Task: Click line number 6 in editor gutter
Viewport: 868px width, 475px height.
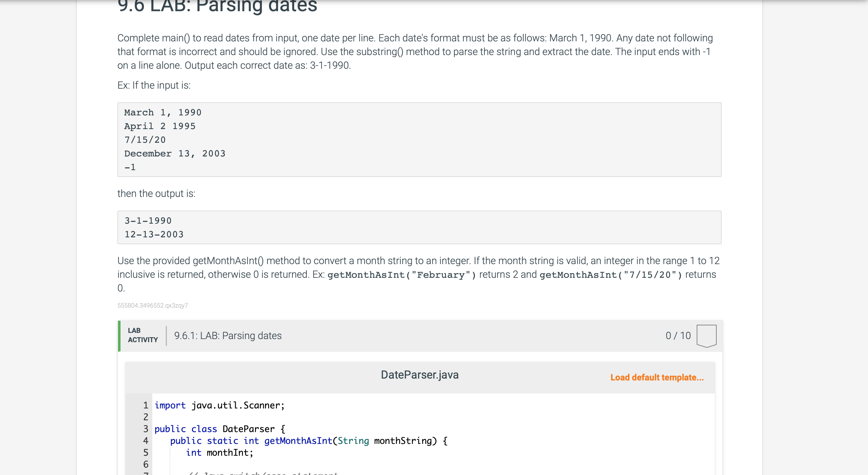Action: tap(145, 464)
